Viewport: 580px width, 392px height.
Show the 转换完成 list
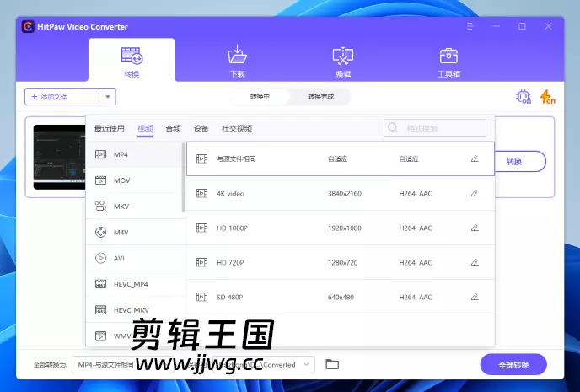click(x=320, y=96)
